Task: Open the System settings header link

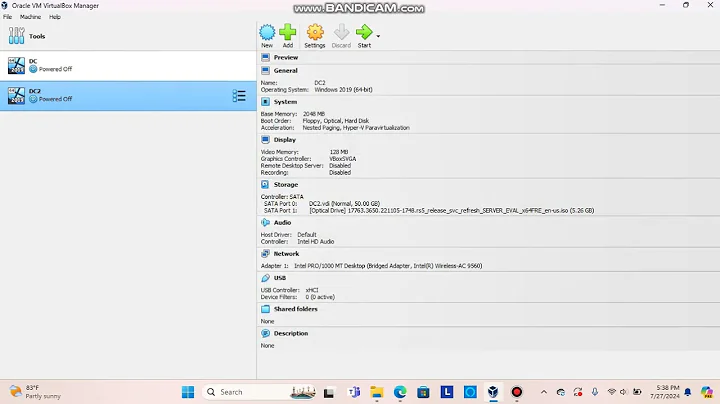Action: pos(285,102)
